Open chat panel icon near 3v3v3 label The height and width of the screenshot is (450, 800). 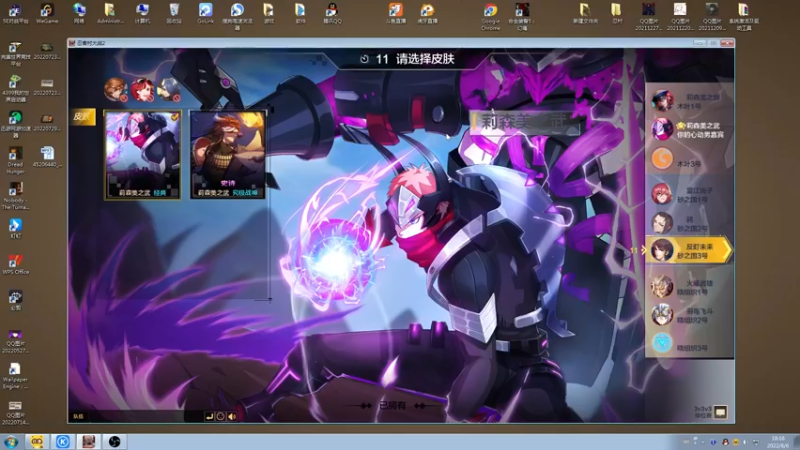point(720,412)
